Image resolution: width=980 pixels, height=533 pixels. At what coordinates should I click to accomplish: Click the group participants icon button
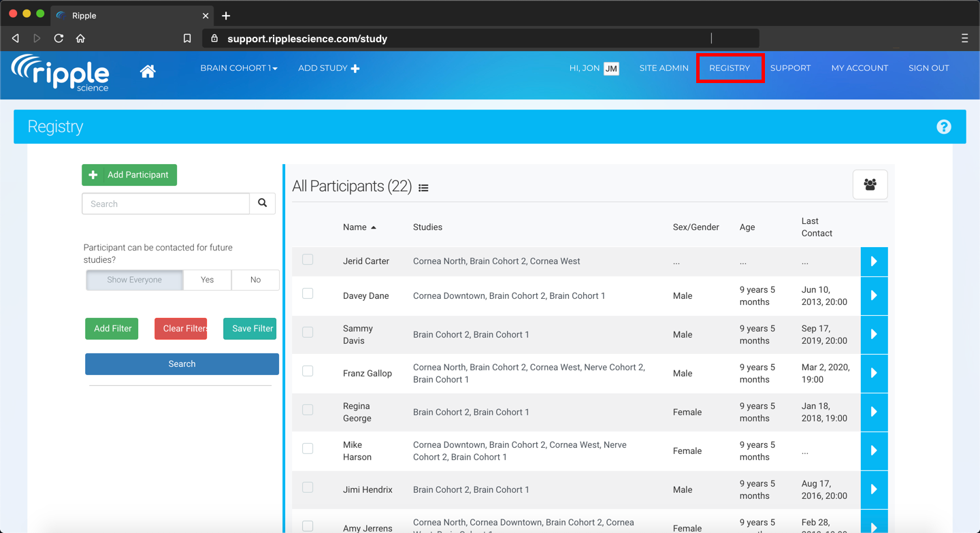[870, 184]
